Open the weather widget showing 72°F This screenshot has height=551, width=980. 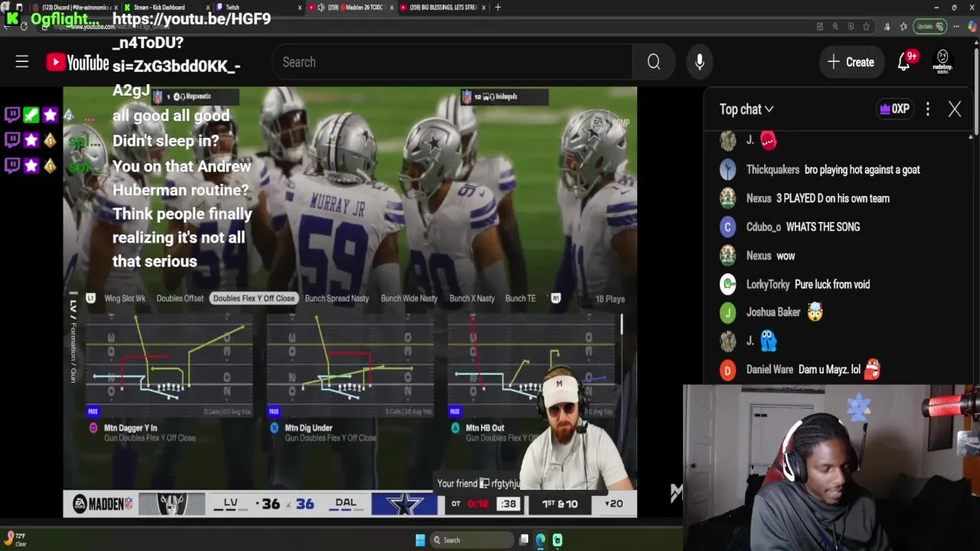click(x=15, y=540)
